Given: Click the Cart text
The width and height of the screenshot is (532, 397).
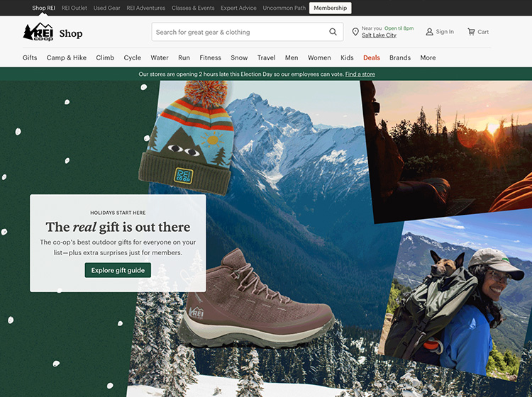Looking at the screenshot, I should 483,32.
